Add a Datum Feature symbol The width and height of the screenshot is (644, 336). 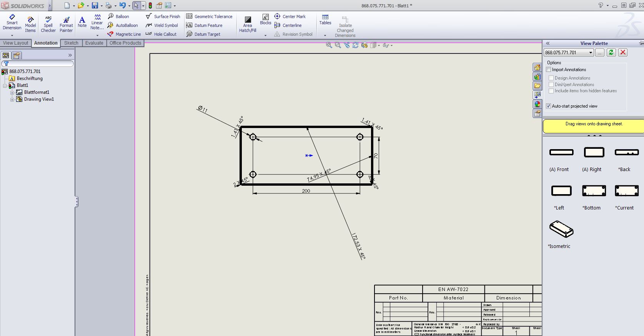pos(204,25)
